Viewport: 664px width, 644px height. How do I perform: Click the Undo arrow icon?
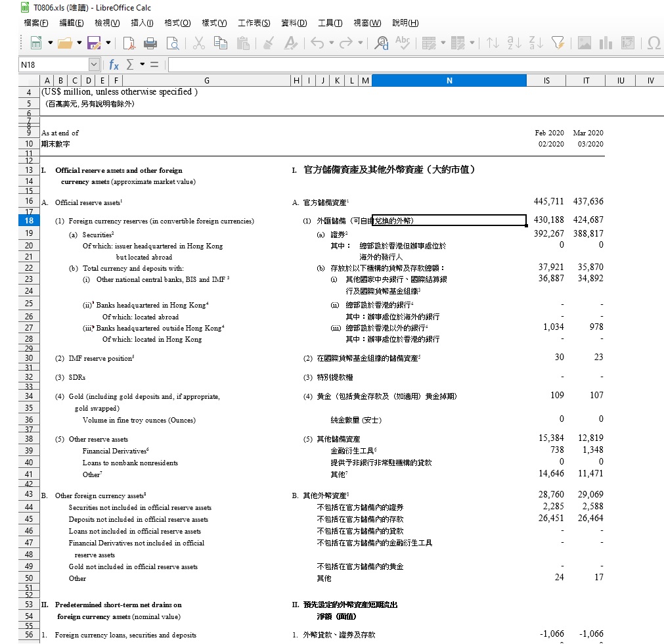pyautogui.click(x=317, y=43)
